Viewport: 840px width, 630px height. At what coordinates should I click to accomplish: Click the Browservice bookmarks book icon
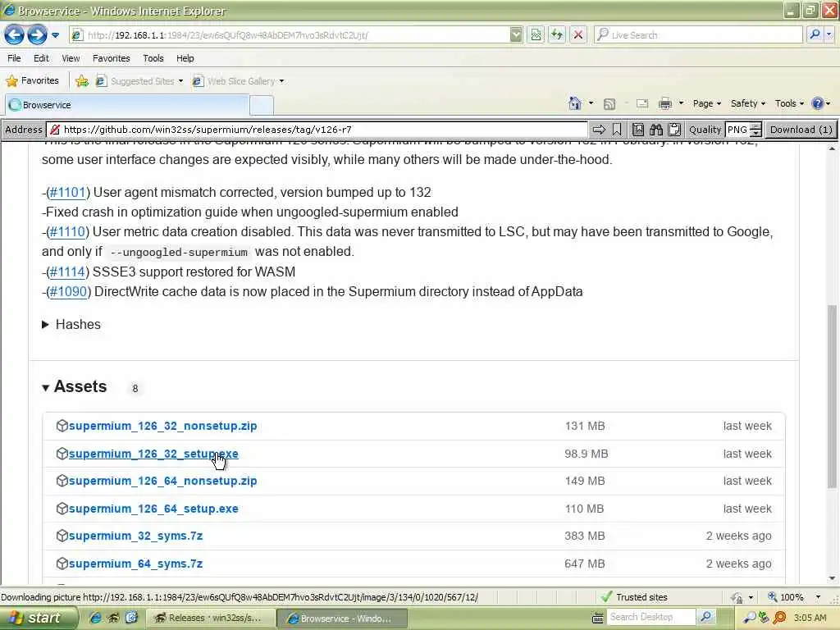pos(638,130)
